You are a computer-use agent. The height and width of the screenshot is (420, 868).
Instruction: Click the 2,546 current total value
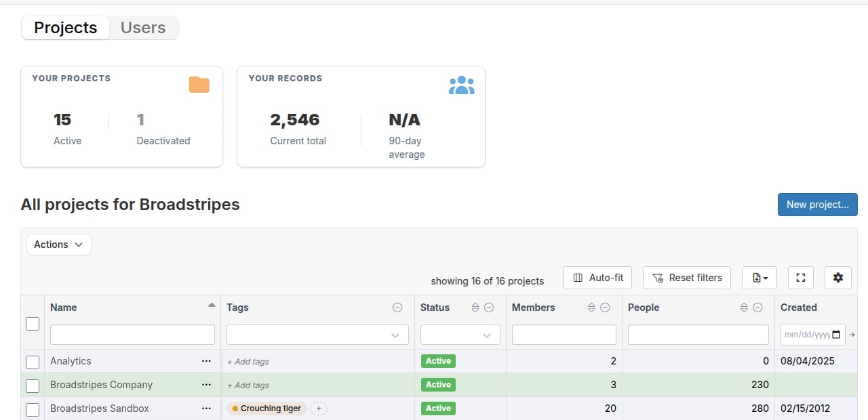[x=295, y=120]
